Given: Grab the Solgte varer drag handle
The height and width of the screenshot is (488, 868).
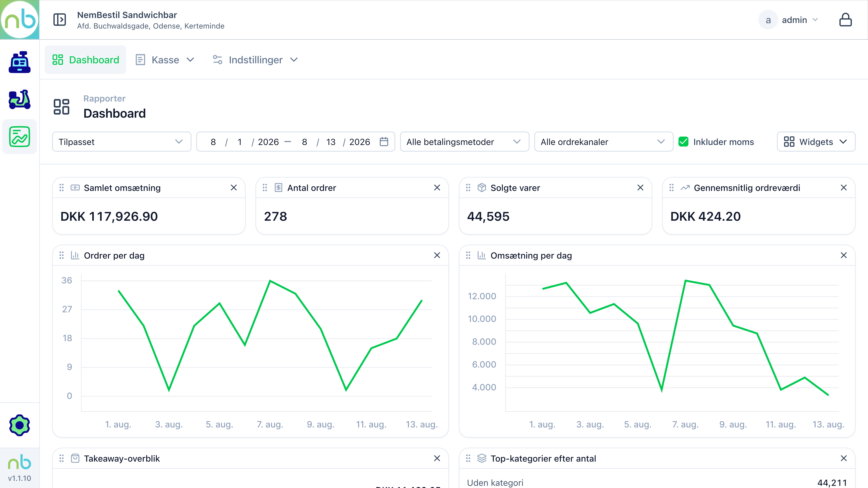Looking at the screenshot, I should (x=468, y=188).
